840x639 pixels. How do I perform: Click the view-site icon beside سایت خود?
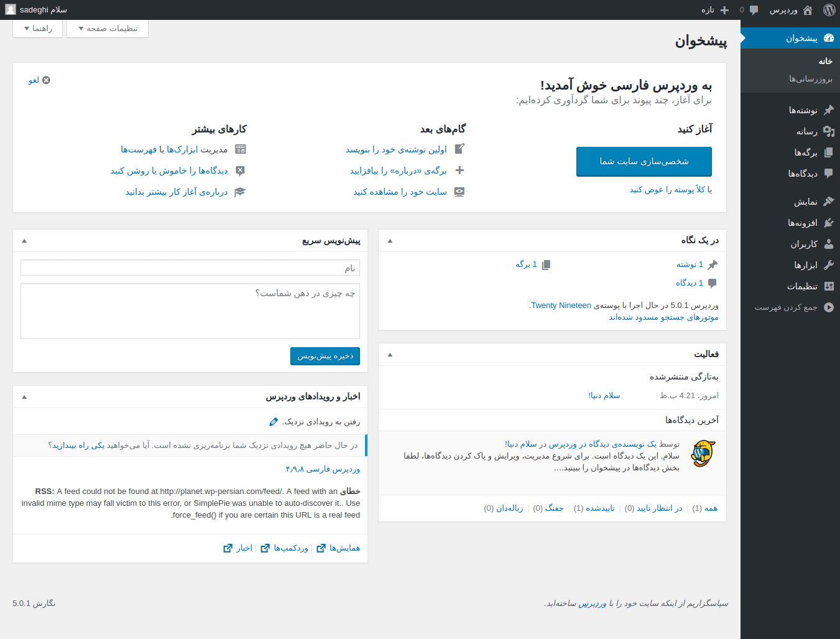pyautogui.click(x=459, y=192)
